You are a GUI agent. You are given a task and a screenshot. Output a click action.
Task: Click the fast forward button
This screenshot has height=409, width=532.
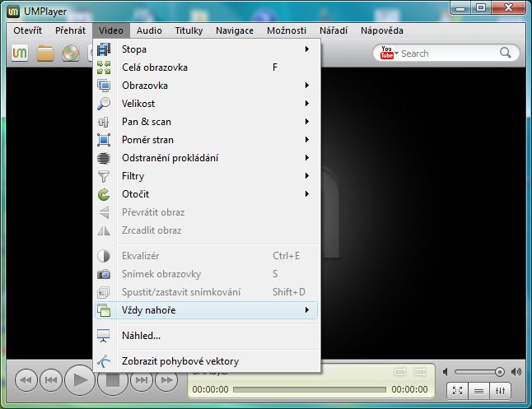coord(166,380)
